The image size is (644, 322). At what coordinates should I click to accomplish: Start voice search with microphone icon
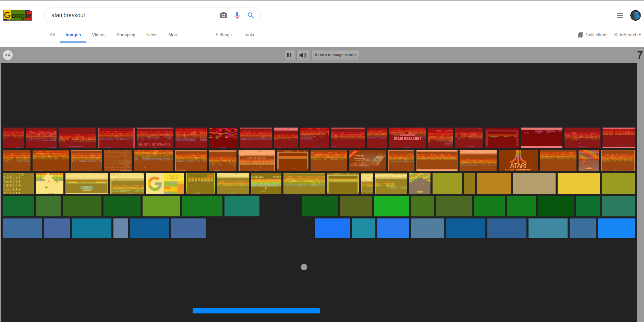(237, 15)
